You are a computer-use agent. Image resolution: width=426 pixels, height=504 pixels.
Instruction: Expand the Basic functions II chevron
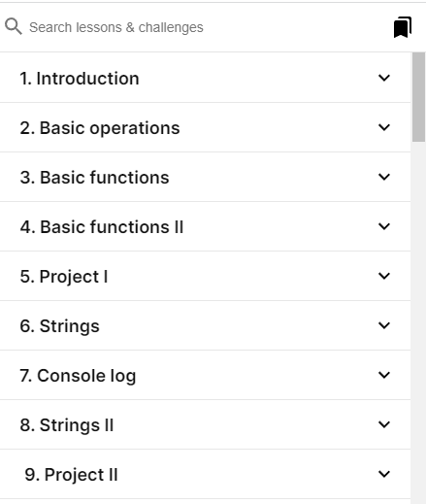pos(384,226)
